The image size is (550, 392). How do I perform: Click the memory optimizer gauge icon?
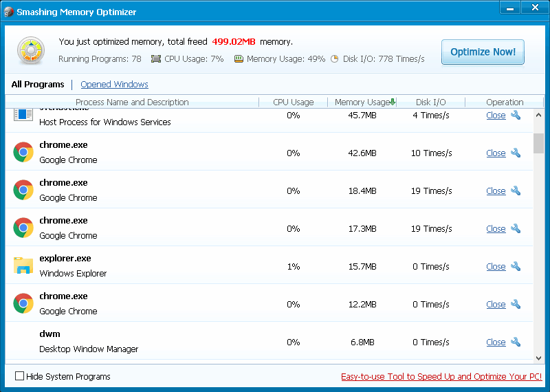[x=31, y=50]
